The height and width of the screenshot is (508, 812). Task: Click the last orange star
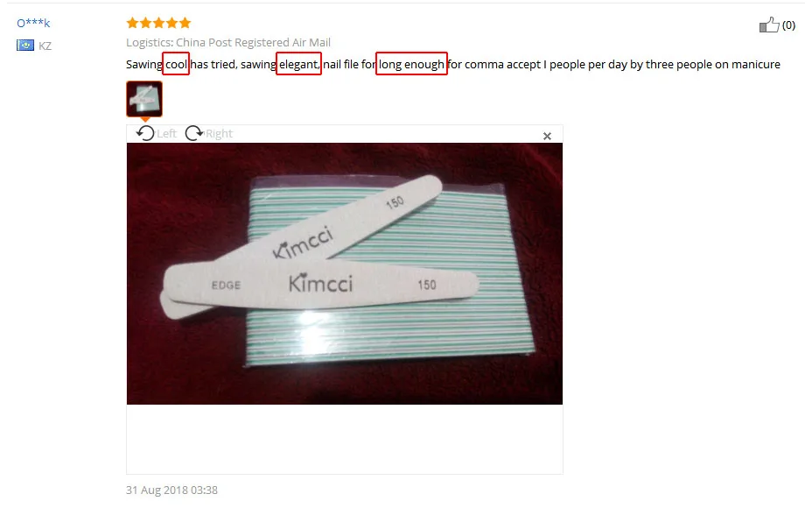185,22
